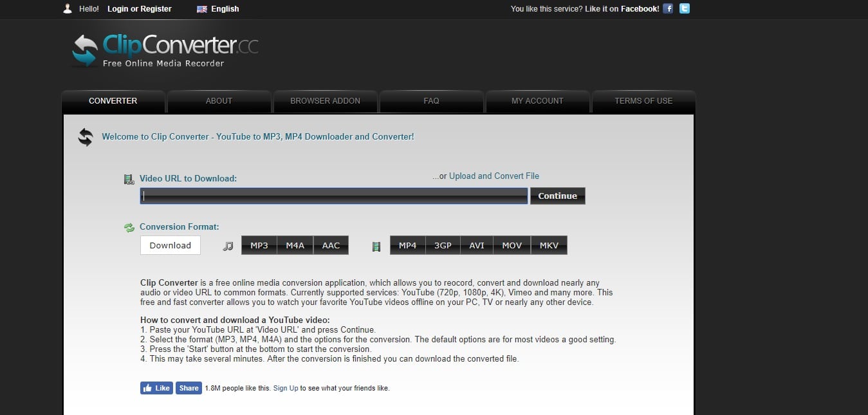Click the circular arrows welcome icon

point(86,137)
